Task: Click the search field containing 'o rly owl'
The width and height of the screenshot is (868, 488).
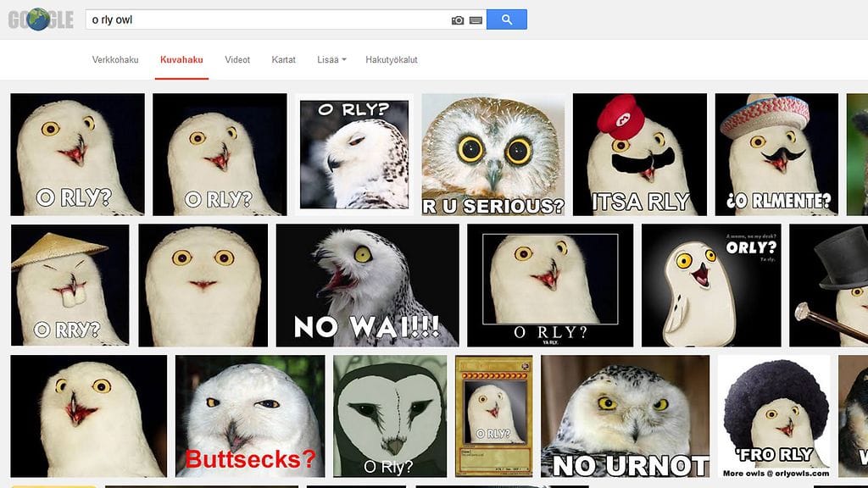Action: click(x=267, y=19)
